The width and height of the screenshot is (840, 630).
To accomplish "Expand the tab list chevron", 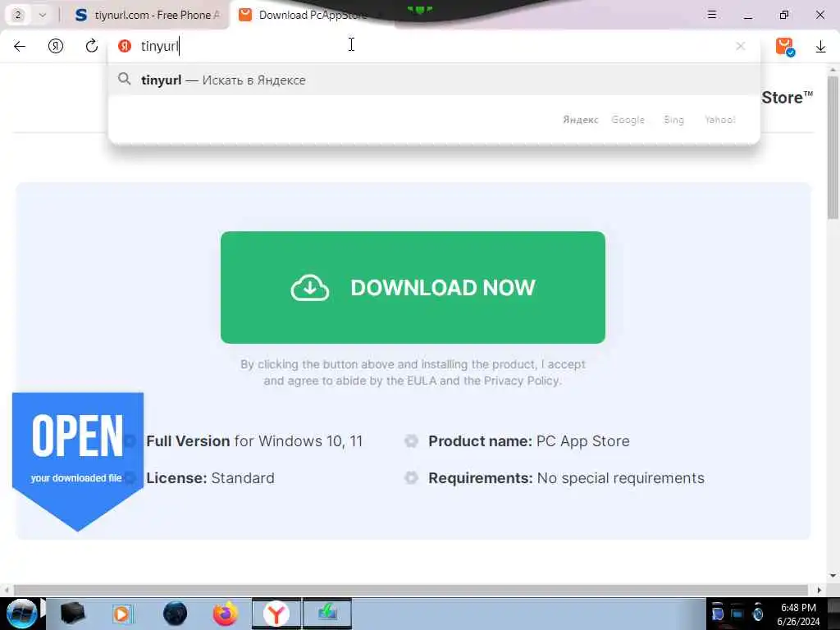I will pos(43,15).
